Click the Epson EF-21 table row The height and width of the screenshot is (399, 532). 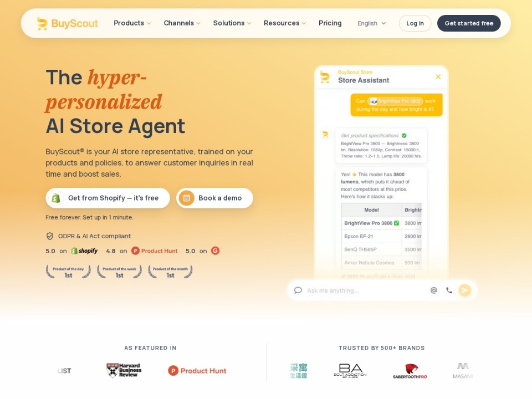[x=381, y=236]
